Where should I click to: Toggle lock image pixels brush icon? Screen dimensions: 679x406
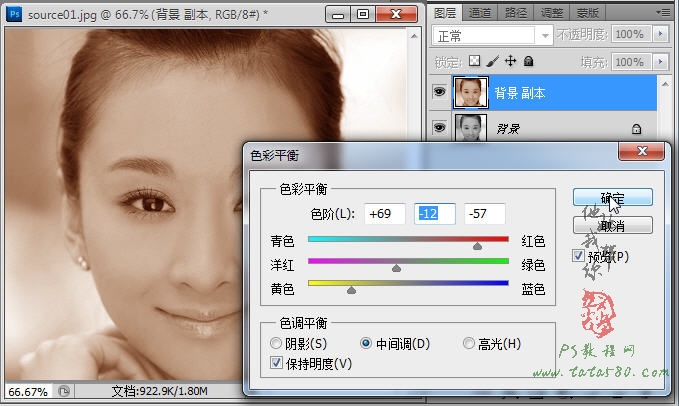pos(492,61)
